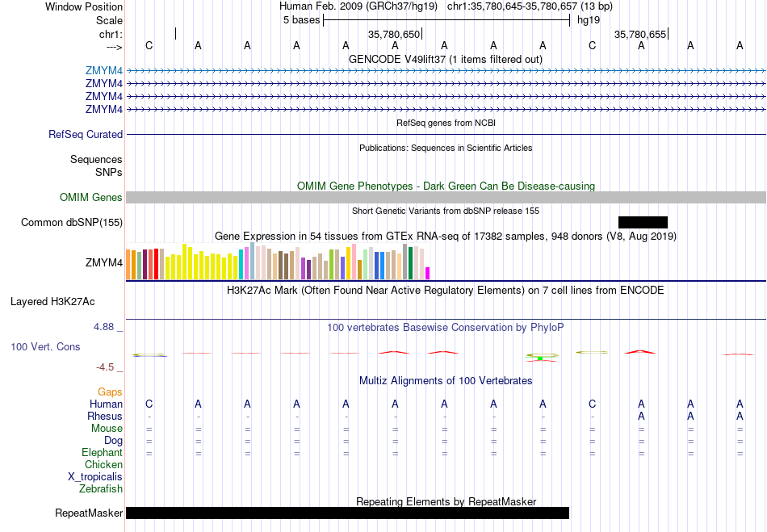The width and height of the screenshot is (767, 532).
Task: Click the RefSeq Curated track label
Action: [x=85, y=135]
